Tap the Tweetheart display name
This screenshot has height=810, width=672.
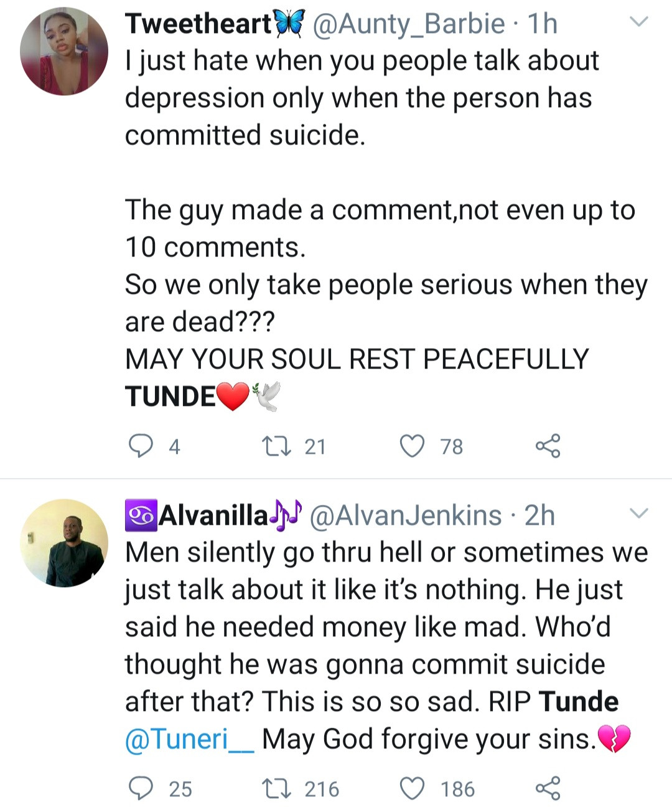point(199,24)
